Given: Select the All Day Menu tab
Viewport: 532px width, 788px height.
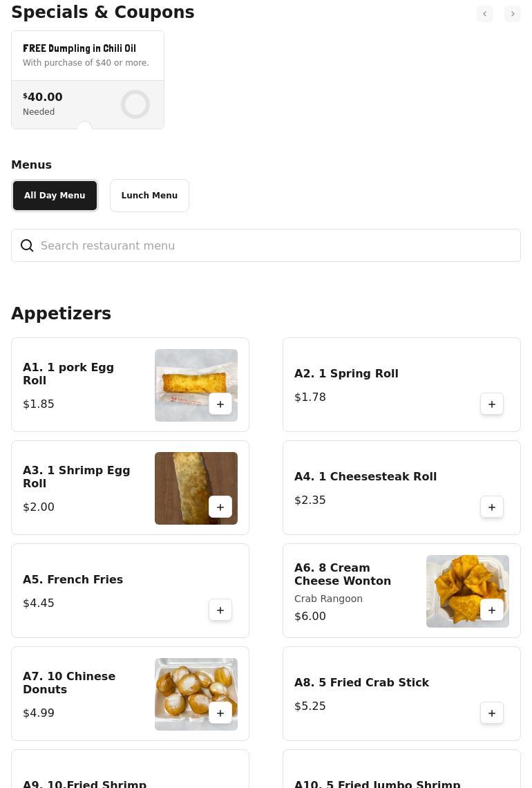Looking at the screenshot, I should click(55, 196).
